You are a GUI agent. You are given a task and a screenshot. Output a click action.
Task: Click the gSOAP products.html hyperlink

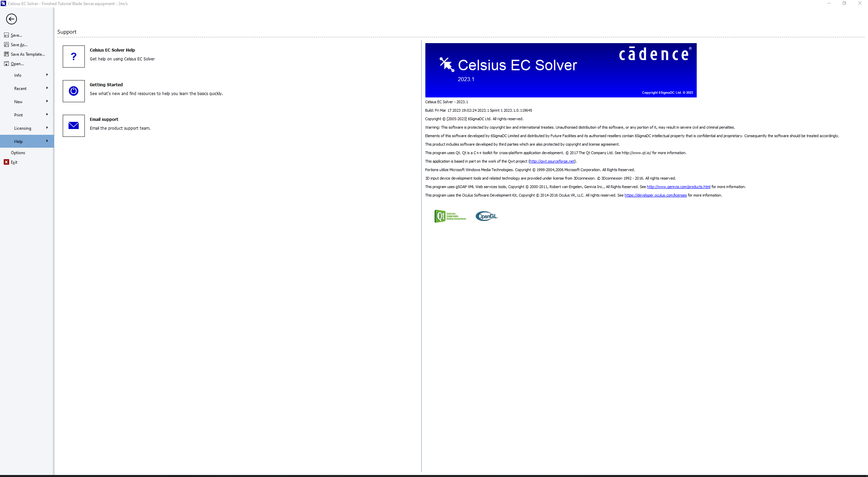click(677, 186)
